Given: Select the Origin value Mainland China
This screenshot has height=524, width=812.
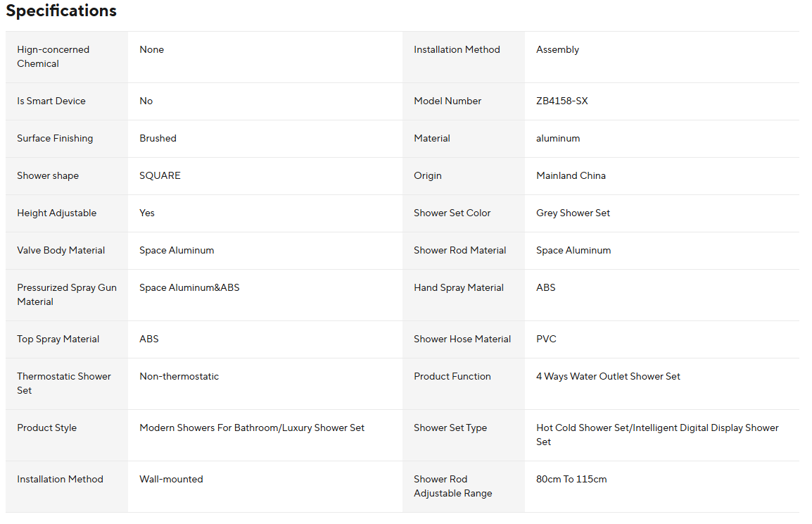Looking at the screenshot, I should pos(571,175).
